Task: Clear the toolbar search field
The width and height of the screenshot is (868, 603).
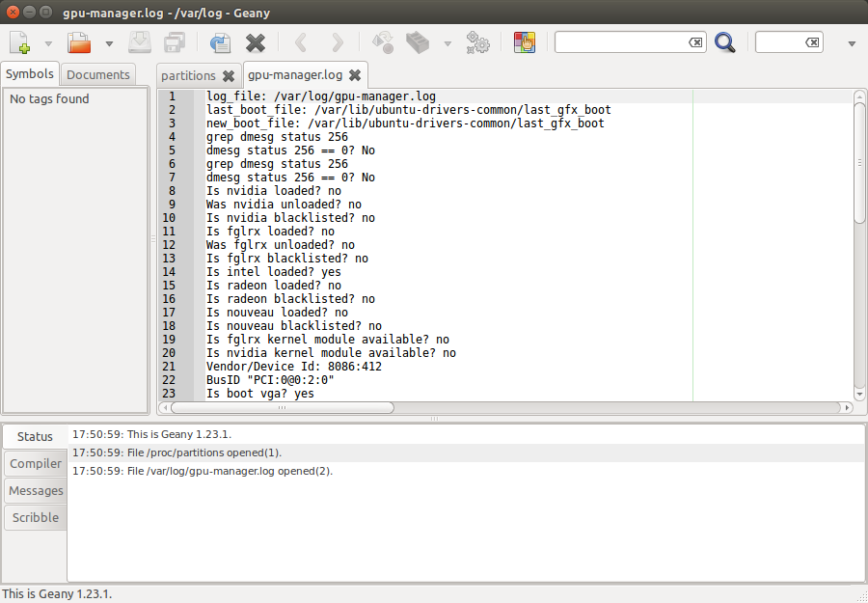Action: click(x=695, y=42)
